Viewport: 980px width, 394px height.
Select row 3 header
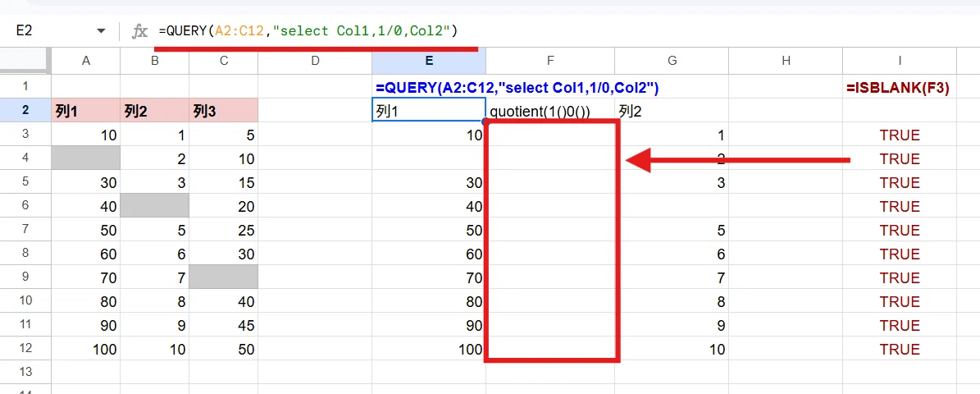pos(25,135)
